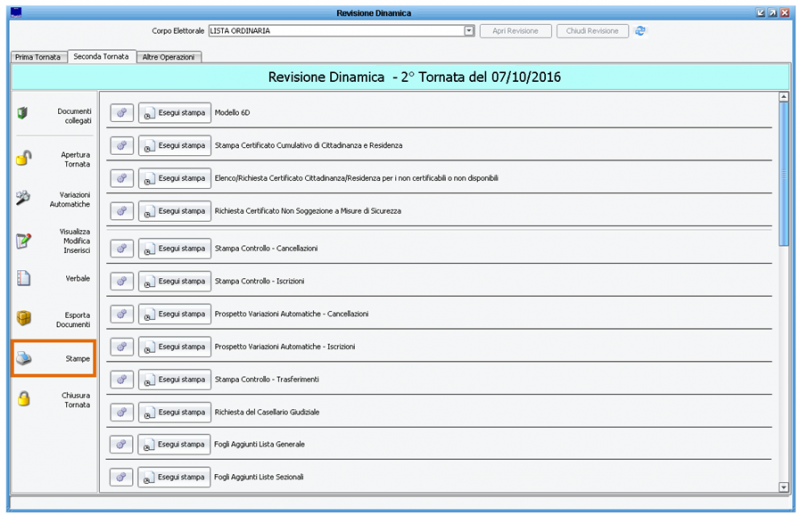Click the refresh icon beside Chiudi Revisione
The width and height of the screenshot is (800, 515).
640,31
